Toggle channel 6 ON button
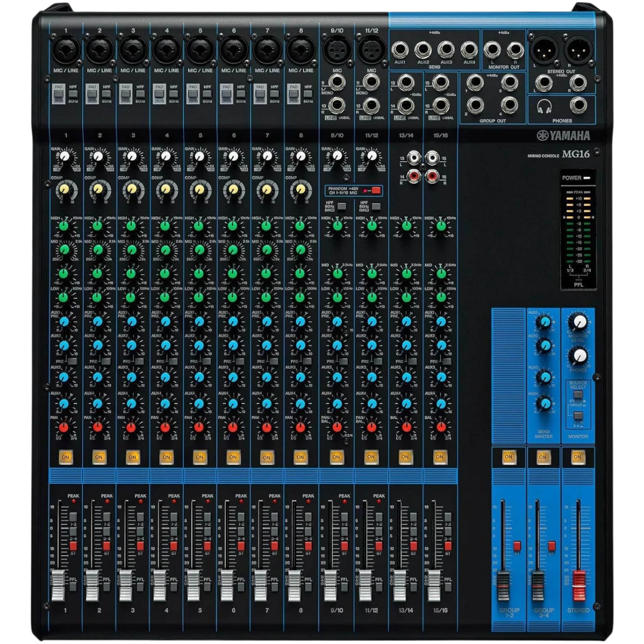 tap(233, 457)
